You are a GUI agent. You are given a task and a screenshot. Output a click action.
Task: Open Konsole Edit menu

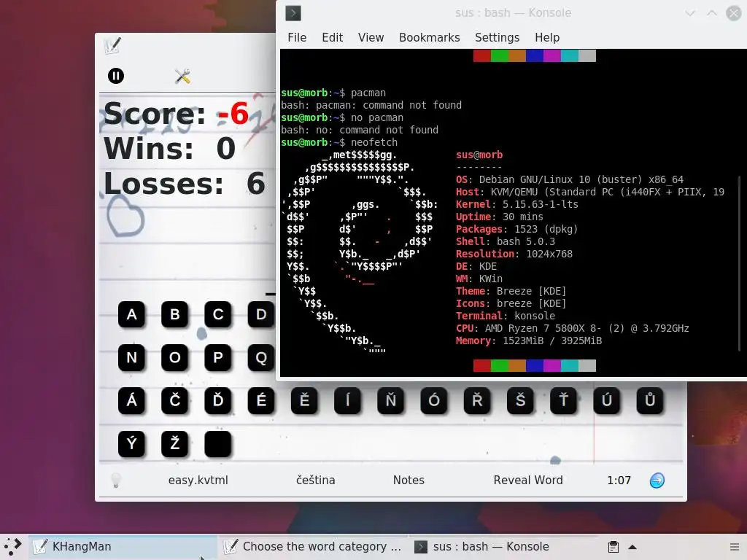[332, 38]
